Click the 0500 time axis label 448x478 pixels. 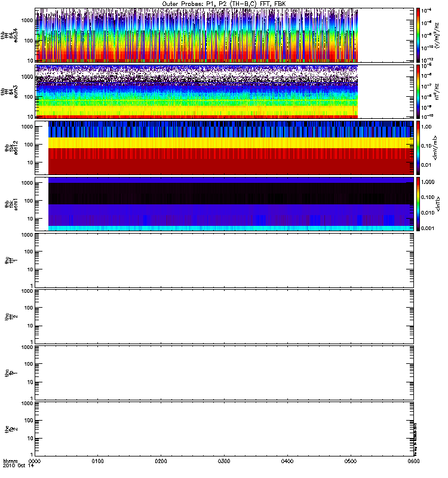pos(351,461)
